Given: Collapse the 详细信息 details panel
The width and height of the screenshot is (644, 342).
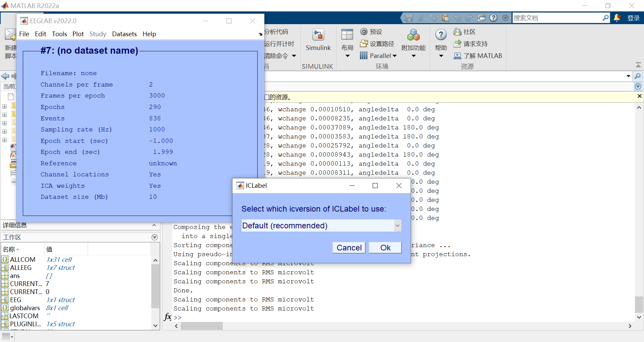Looking at the screenshot, I should (154, 225).
